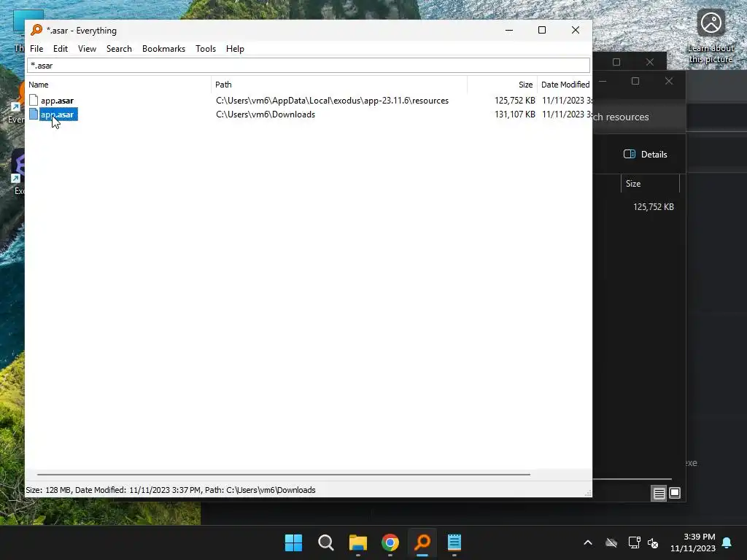
Task: Open the Search menu
Action: [119, 49]
